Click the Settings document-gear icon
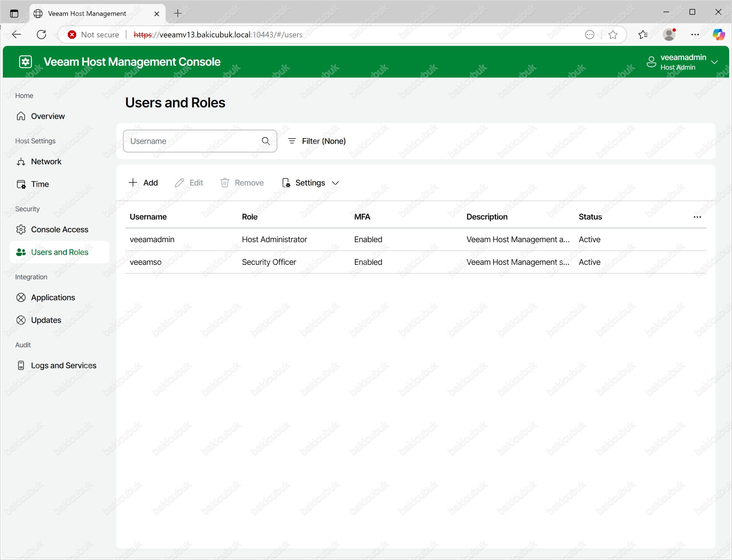This screenshot has width=732, height=560. click(x=286, y=183)
